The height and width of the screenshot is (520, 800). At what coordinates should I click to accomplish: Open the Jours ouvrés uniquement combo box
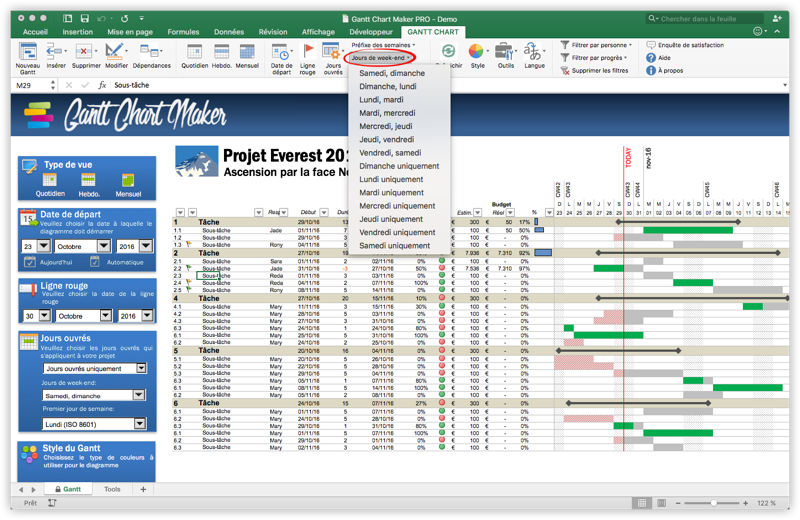click(x=95, y=368)
